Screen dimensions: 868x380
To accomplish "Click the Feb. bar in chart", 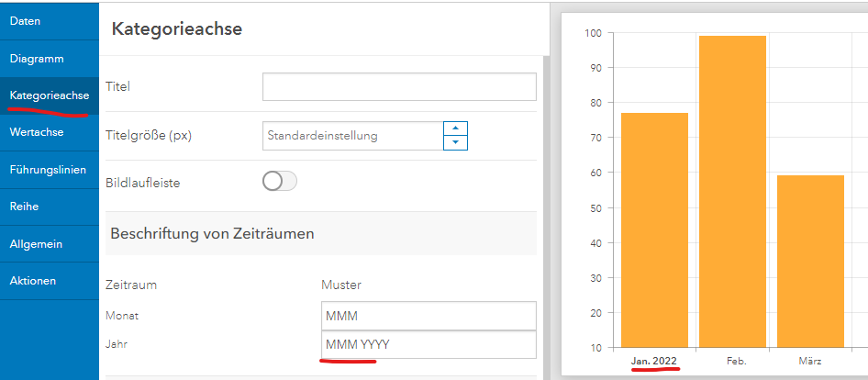I will point(731,191).
